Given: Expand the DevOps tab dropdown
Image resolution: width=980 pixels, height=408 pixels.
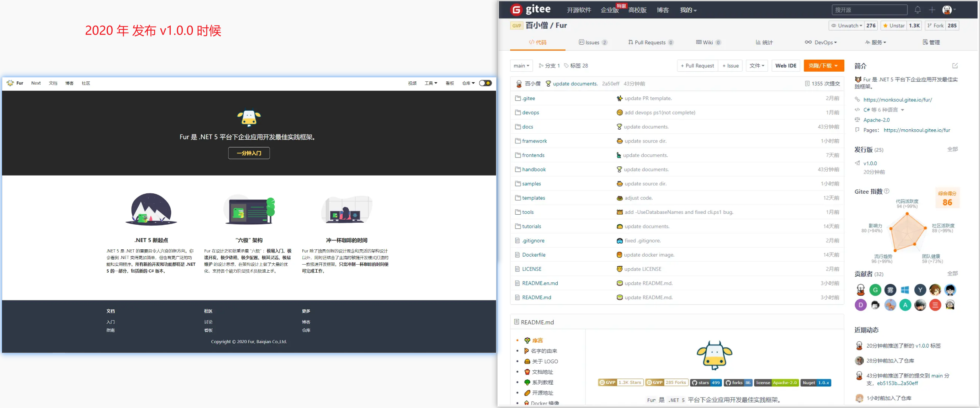Looking at the screenshot, I should tap(821, 42).
